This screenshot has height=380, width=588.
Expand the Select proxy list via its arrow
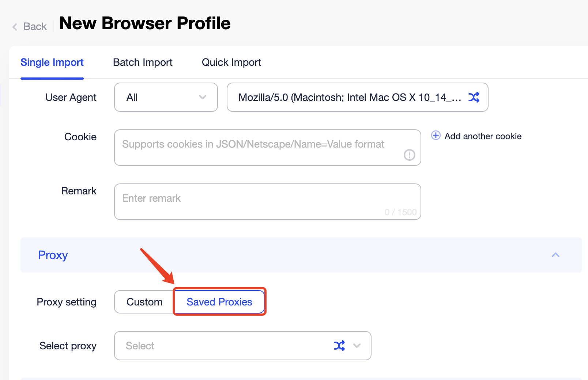coord(357,346)
